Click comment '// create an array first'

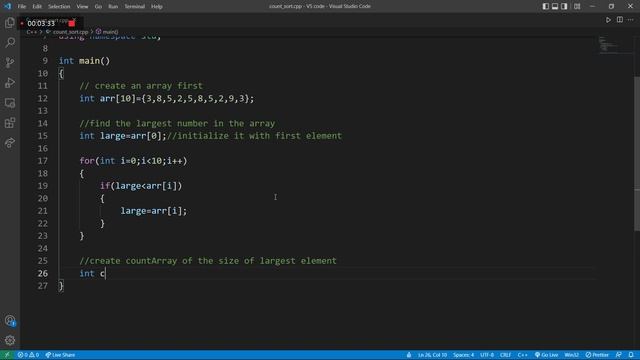tap(141, 86)
